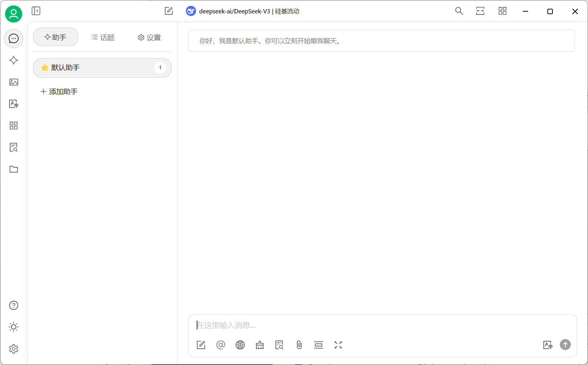
Task: Clear messages with the broom icon
Action: 260,345
